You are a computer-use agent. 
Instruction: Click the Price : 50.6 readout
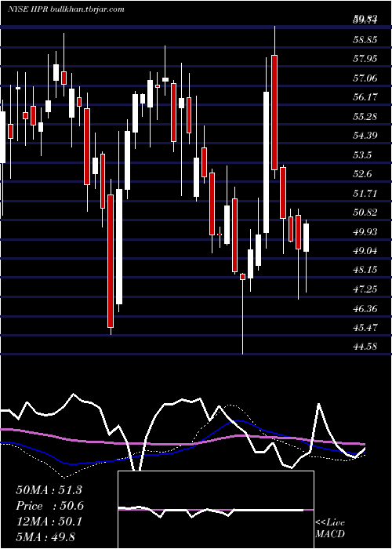tap(49, 506)
